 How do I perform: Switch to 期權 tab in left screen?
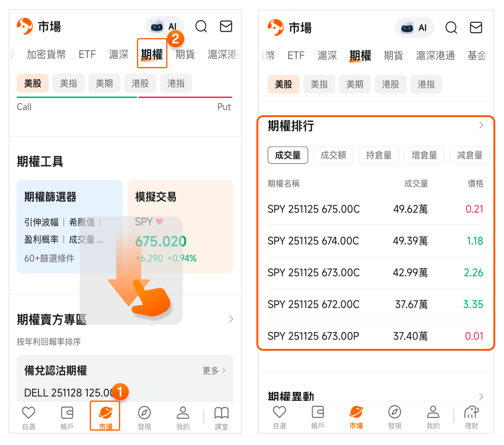(152, 54)
